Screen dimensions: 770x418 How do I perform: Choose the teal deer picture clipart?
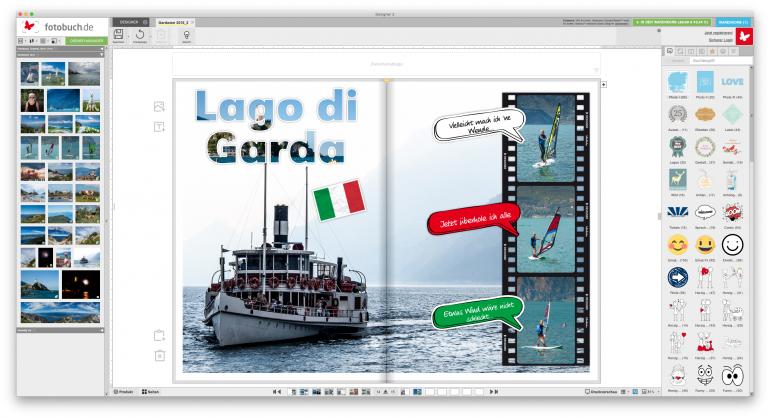tap(678, 180)
